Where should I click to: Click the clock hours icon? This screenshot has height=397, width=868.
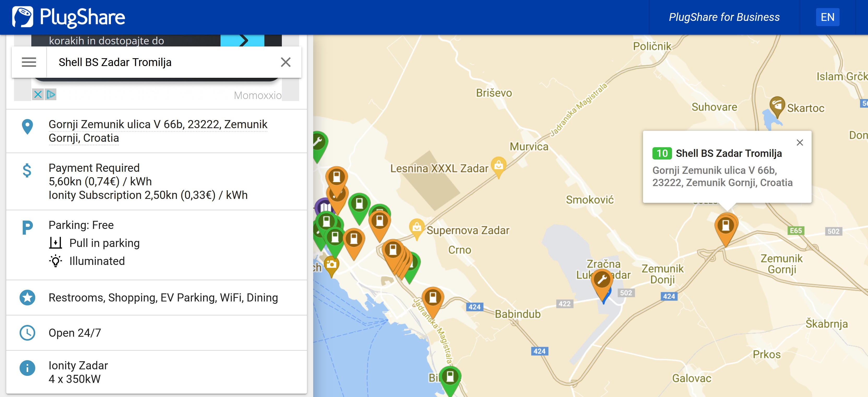point(27,333)
